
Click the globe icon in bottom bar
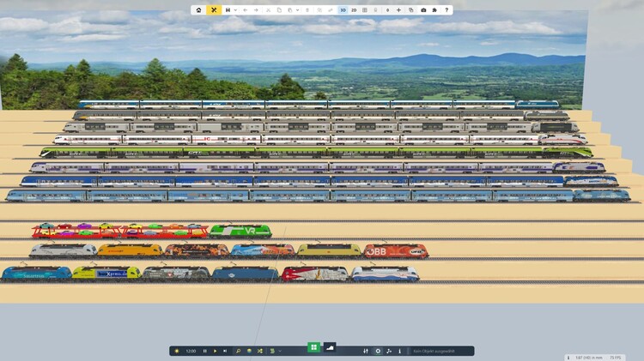[x=249, y=352]
